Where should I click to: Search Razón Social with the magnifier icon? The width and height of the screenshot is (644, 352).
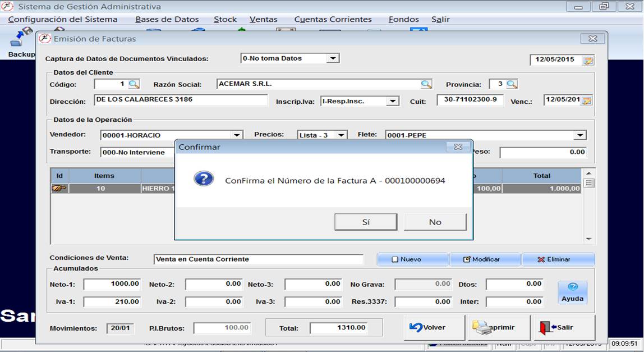coord(426,84)
